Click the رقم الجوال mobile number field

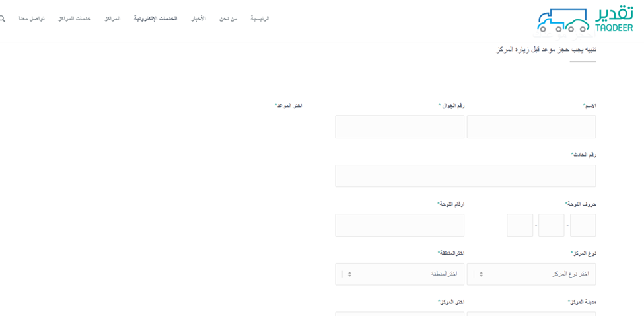pos(400,126)
